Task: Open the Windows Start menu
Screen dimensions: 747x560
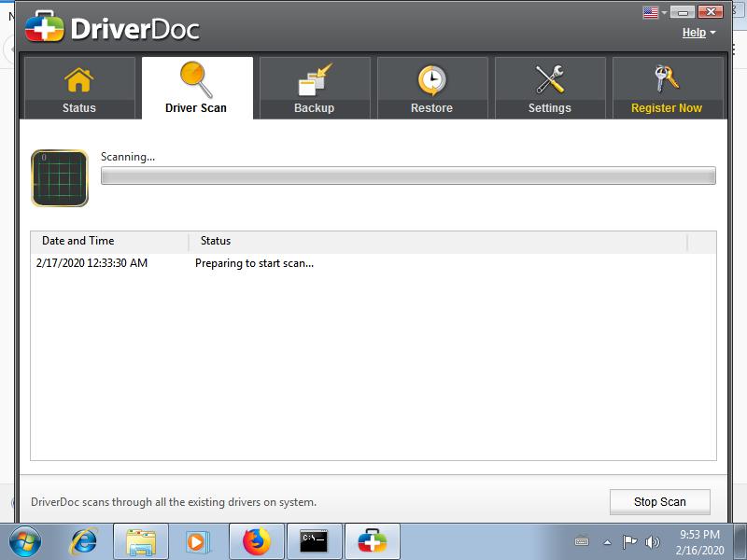Action: [x=25, y=541]
